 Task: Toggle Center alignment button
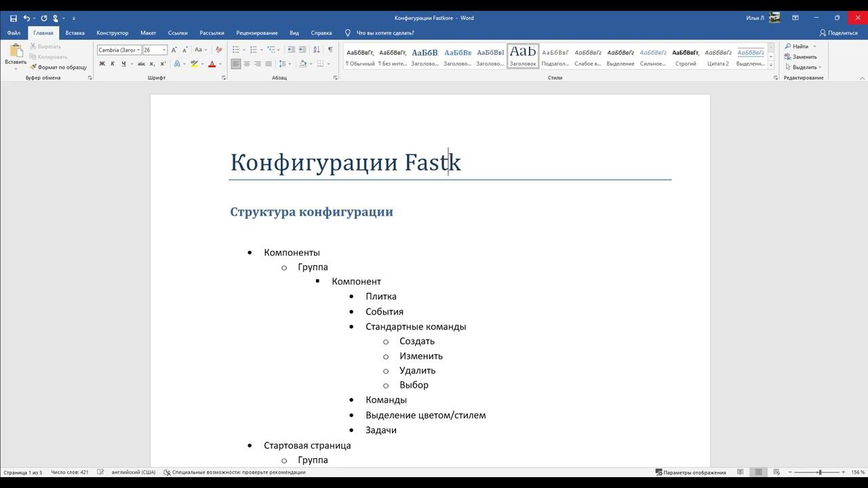pos(247,64)
